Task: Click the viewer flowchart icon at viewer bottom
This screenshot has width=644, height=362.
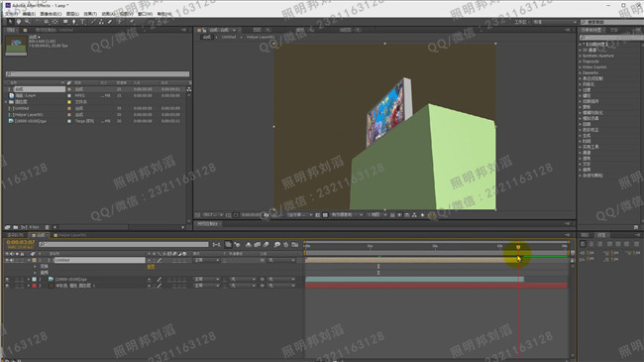Action: click(x=414, y=215)
